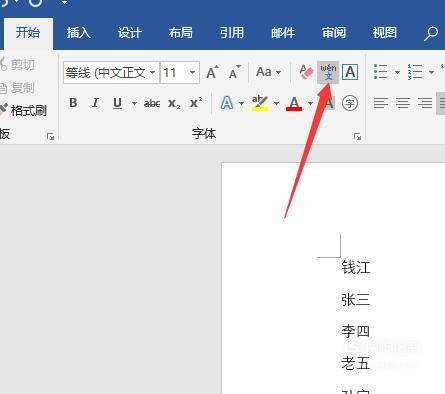Switch to the 插入 tab

[x=79, y=33]
